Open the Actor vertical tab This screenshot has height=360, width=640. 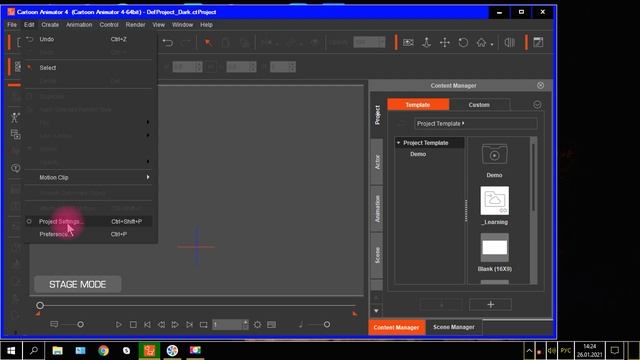377,162
